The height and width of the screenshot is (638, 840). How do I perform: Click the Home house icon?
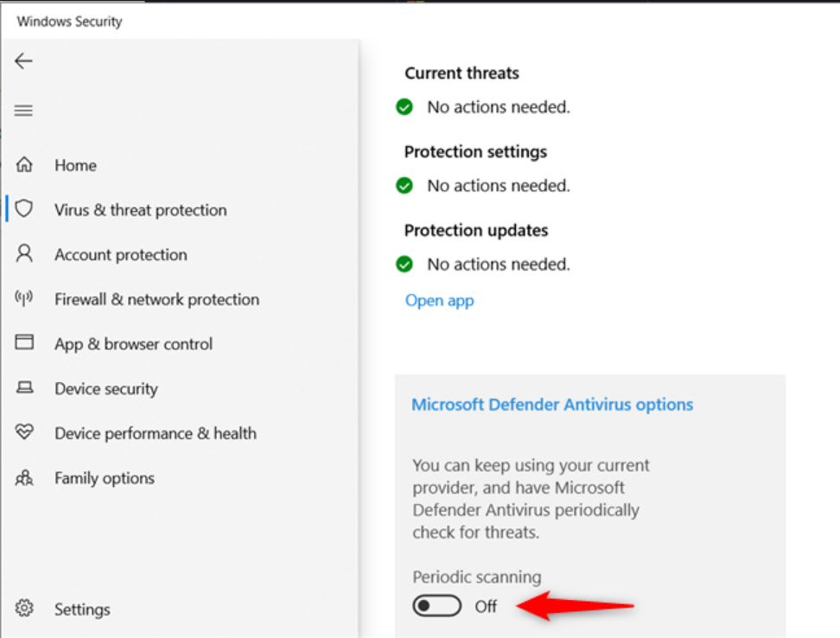coord(24,165)
